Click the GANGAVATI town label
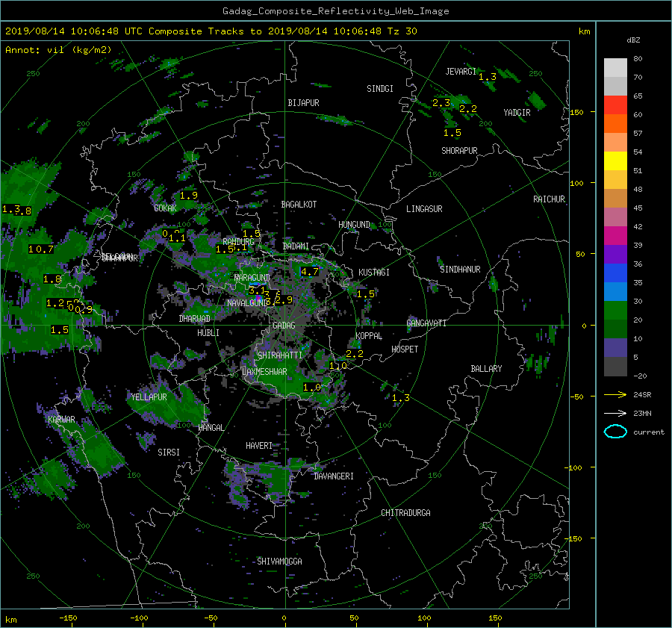 coord(426,323)
